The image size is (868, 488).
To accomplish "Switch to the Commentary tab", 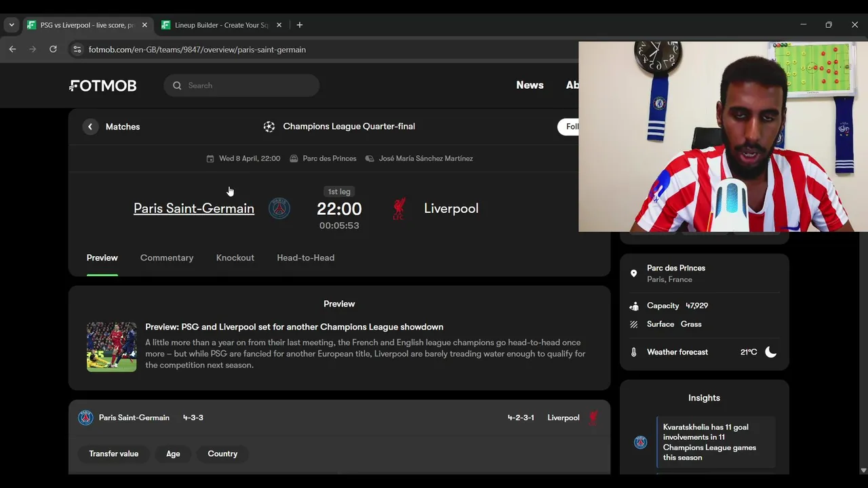I will 167,258.
